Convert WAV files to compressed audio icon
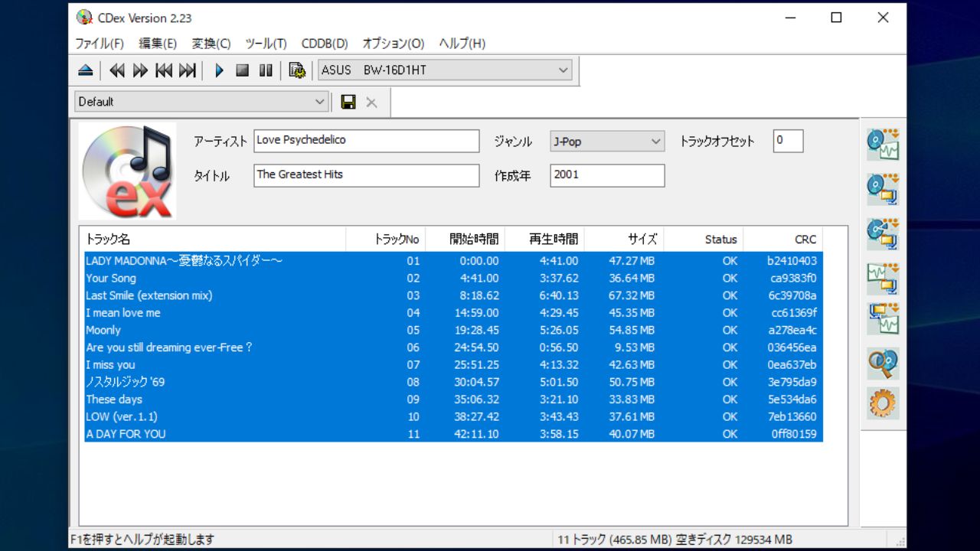Image resolution: width=980 pixels, height=551 pixels. [x=883, y=278]
